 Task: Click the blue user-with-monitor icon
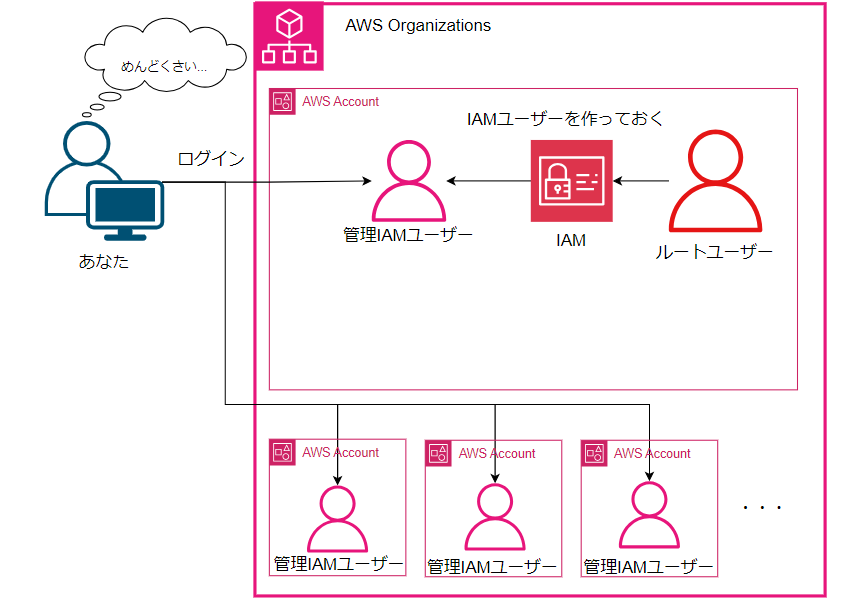click(x=105, y=182)
